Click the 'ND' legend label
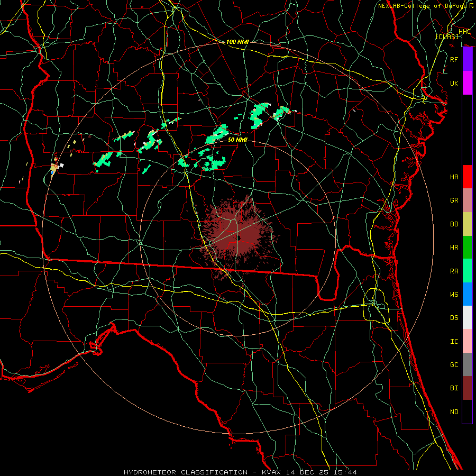This screenshot has width=476, height=476. (454, 411)
